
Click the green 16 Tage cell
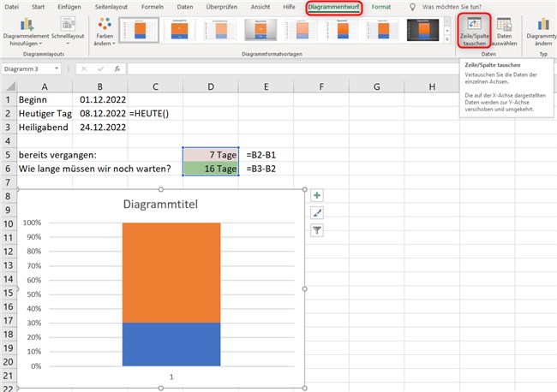coord(211,169)
